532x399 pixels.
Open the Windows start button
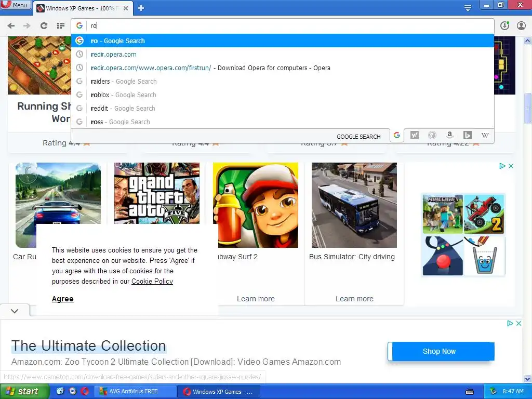tap(25, 392)
